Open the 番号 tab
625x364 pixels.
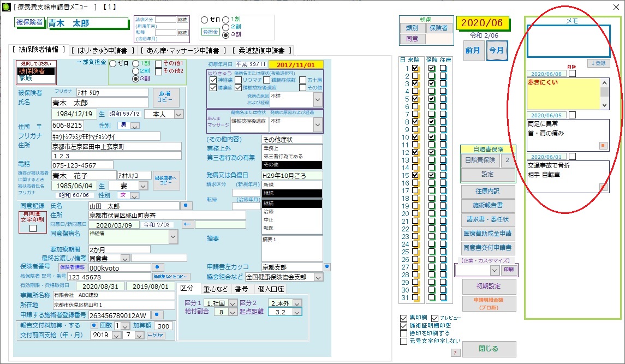click(x=242, y=289)
